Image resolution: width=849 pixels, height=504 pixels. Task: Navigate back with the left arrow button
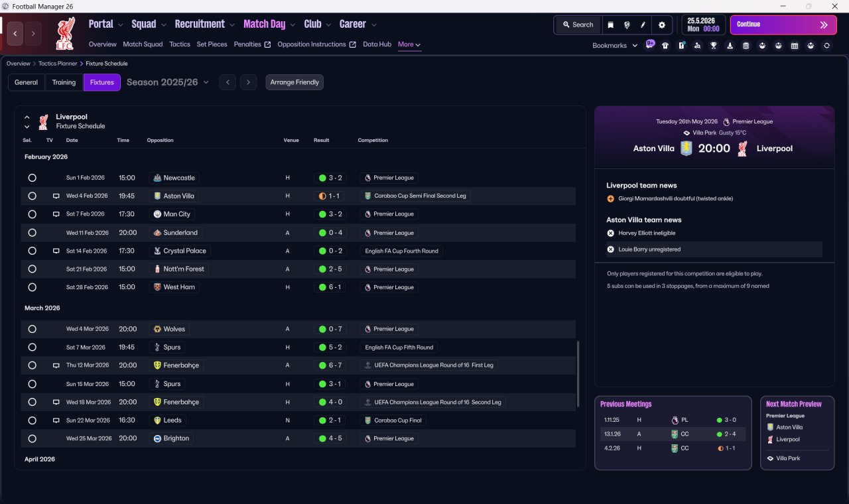point(15,33)
